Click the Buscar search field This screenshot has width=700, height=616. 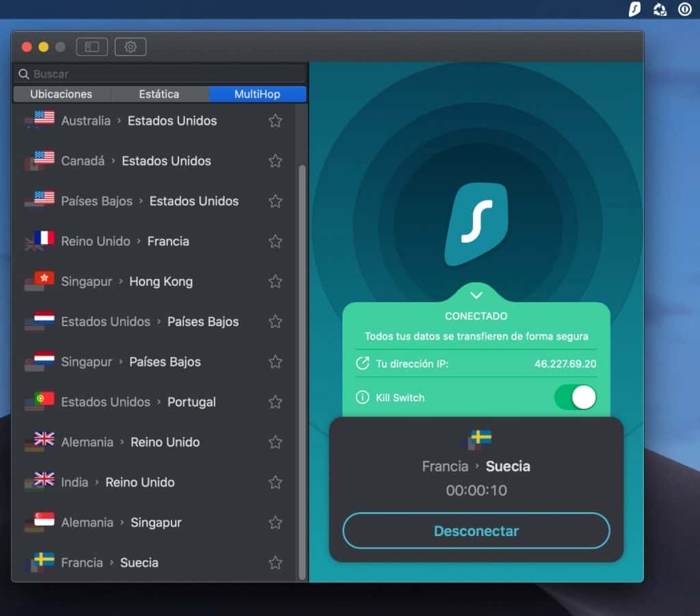click(160, 74)
